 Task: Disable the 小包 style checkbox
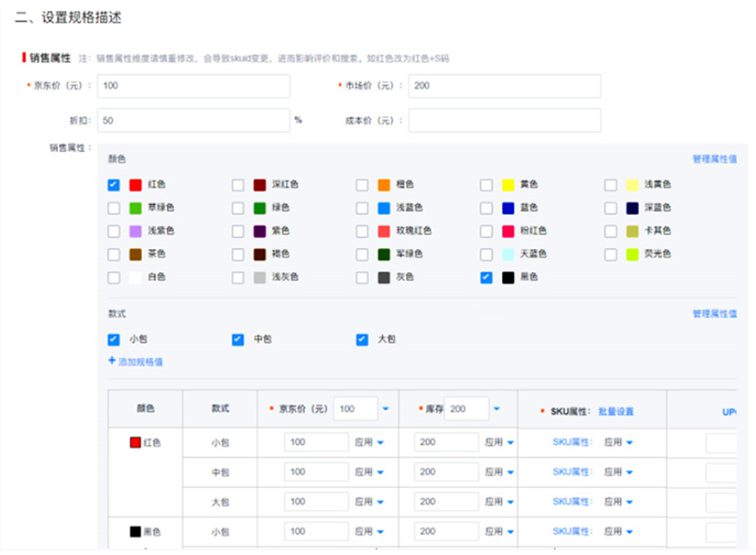(112, 339)
